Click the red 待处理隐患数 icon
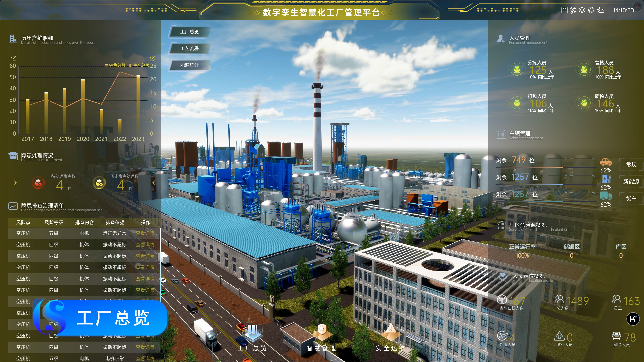This screenshot has height=362, width=644. 38,183
